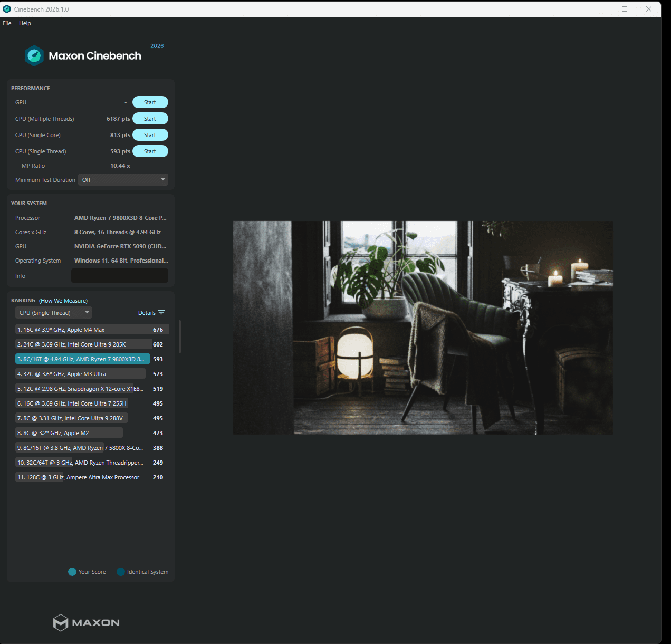Click the ranking list scrollbar
Image resolution: width=671 pixels, height=644 pixels.
[180, 337]
